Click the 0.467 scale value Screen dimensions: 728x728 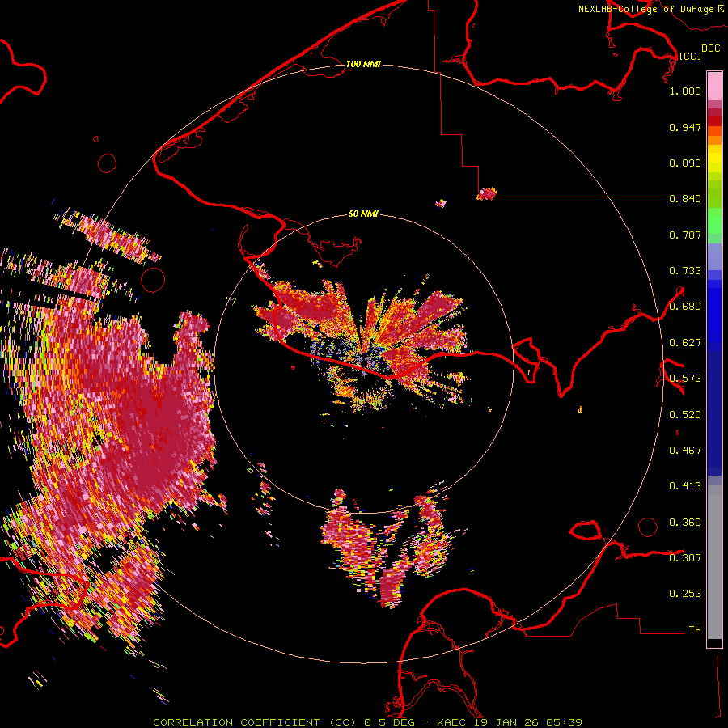[x=685, y=451]
